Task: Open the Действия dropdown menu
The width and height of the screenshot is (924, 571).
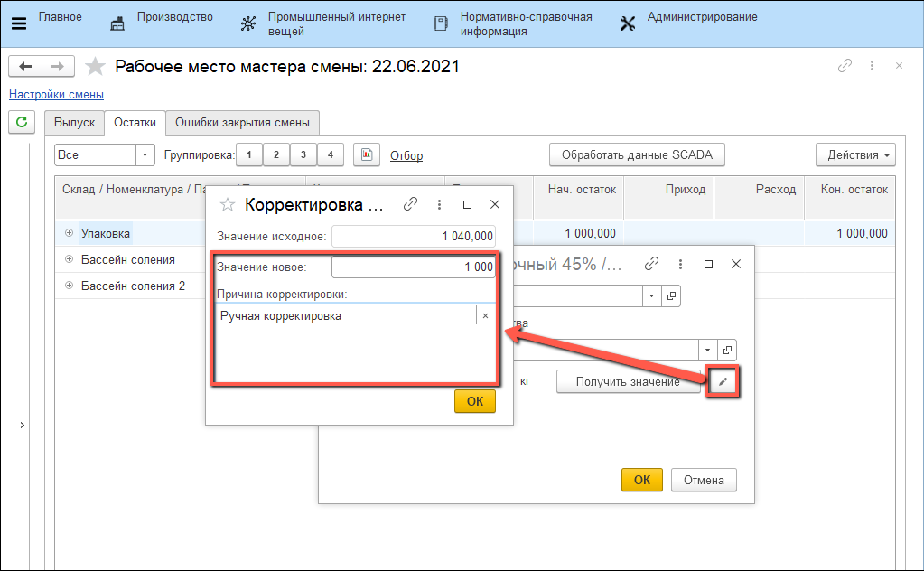Action: (854, 154)
